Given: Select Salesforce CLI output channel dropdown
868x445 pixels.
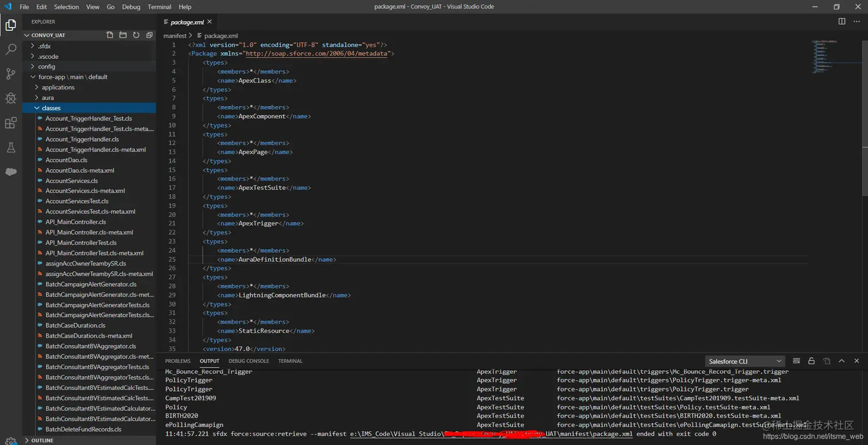Looking at the screenshot, I should tap(745, 361).
